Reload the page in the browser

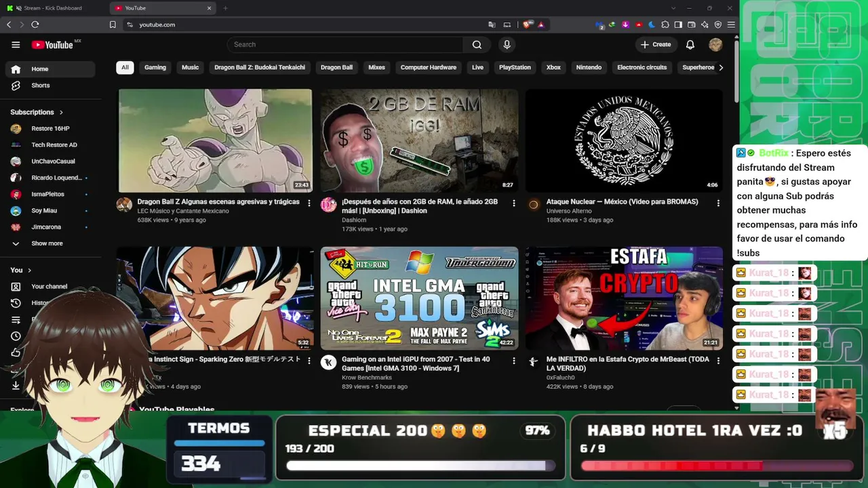pyautogui.click(x=35, y=24)
